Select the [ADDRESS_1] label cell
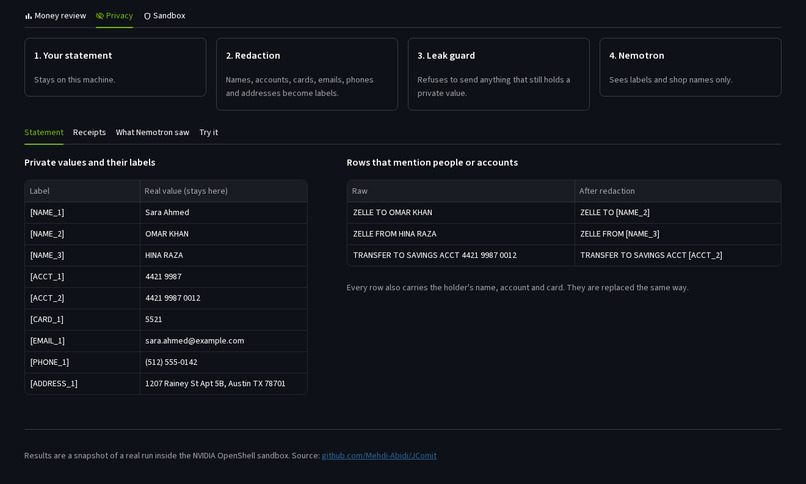This screenshot has height=484, width=806. (x=82, y=384)
